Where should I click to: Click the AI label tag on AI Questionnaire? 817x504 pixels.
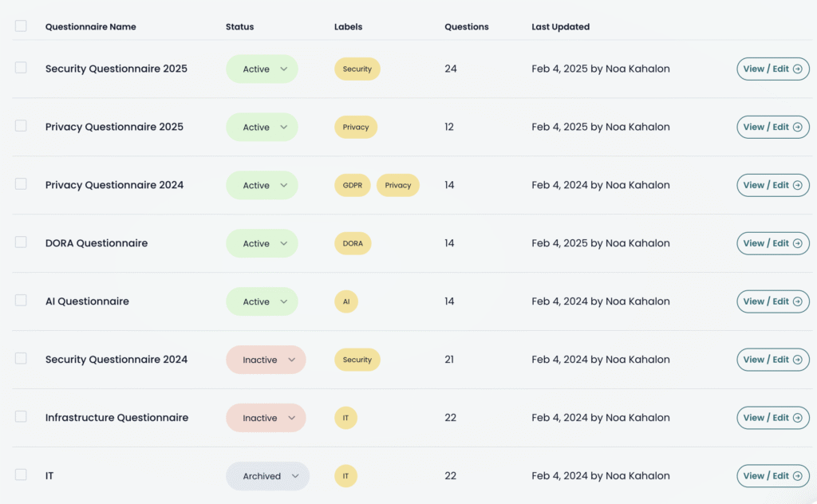click(x=345, y=301)
